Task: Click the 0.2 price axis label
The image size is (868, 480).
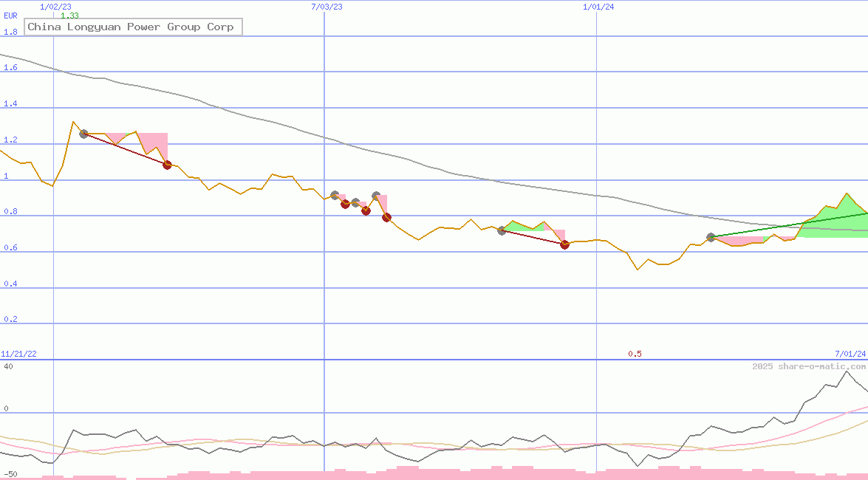Action: pyautogui.click(x=9, y=319)
